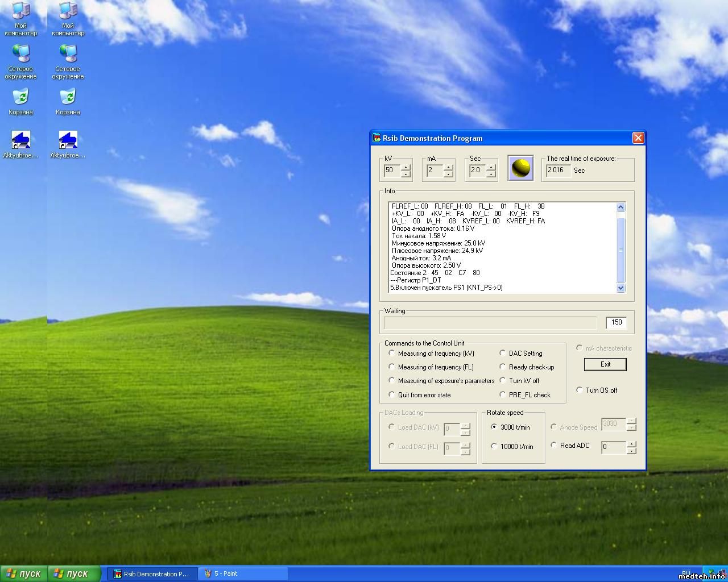
Task: Increase the kV value with up arrow
Action: [406, 167]
